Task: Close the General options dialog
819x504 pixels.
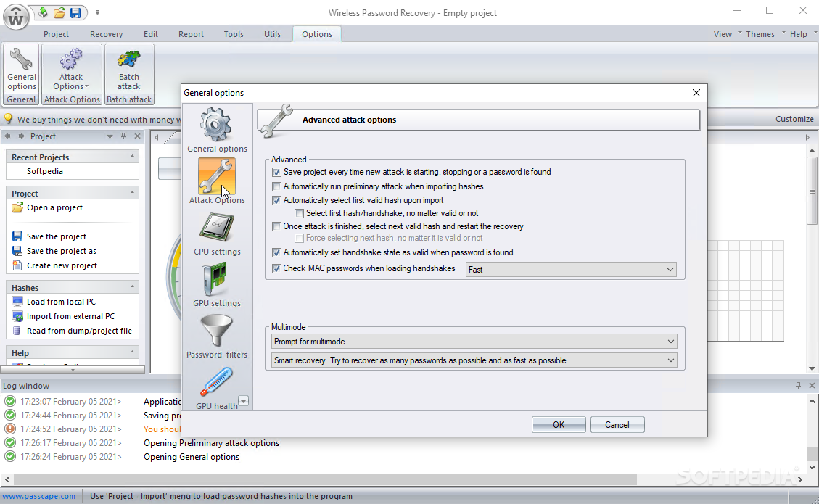Action: 696,92
